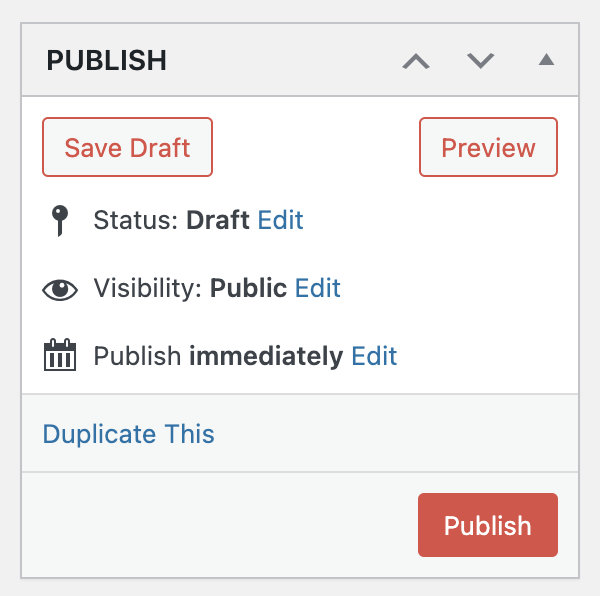Viewport: 600px width, 596px height.
Task: Click the Status: label
Action: point(136,220)
